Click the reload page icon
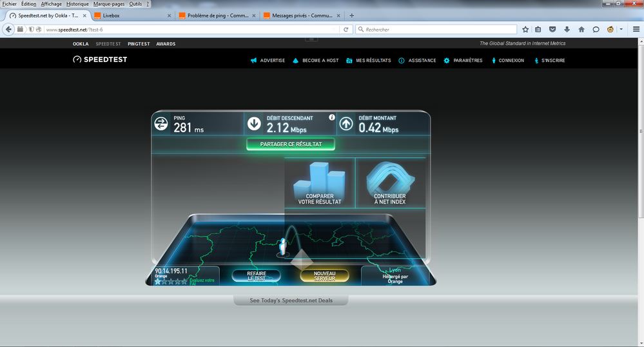 (346, 29)
